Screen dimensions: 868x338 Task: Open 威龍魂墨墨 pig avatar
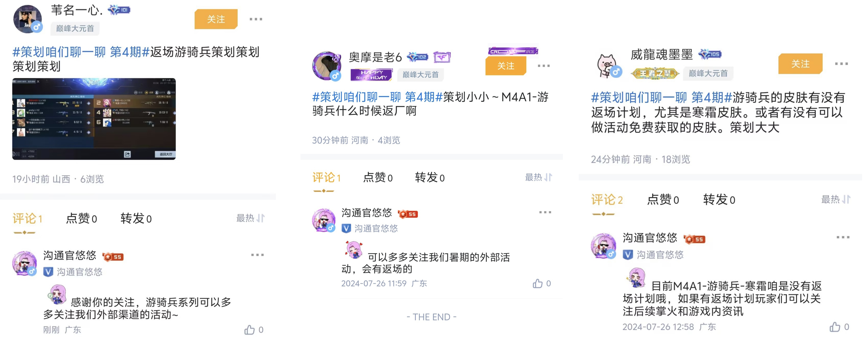606,65
